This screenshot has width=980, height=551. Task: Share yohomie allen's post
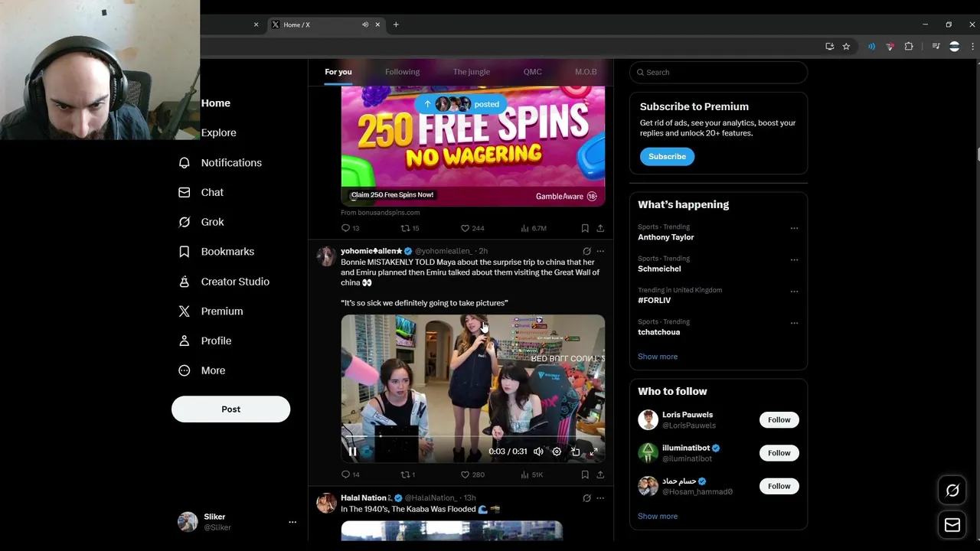coord(600,474)
